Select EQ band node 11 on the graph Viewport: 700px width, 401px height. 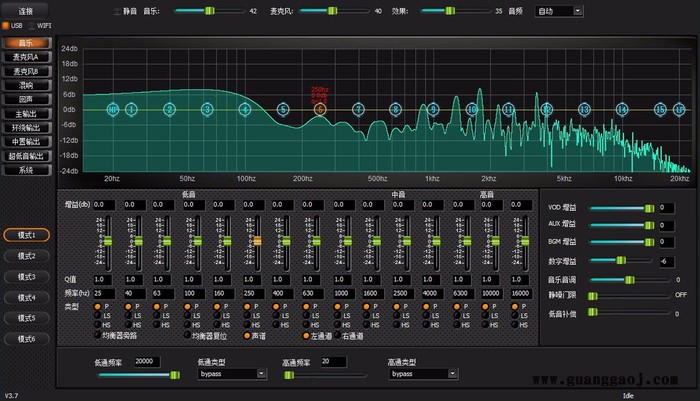tap(508, 109)
